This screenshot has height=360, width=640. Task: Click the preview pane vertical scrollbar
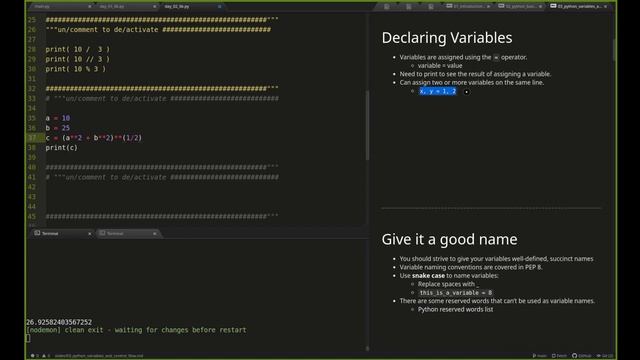point(614,50)
